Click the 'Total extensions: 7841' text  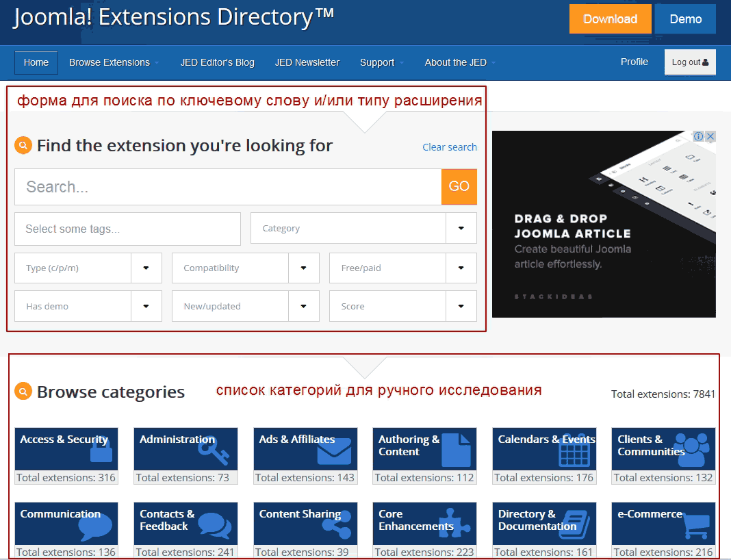point(663,394)
